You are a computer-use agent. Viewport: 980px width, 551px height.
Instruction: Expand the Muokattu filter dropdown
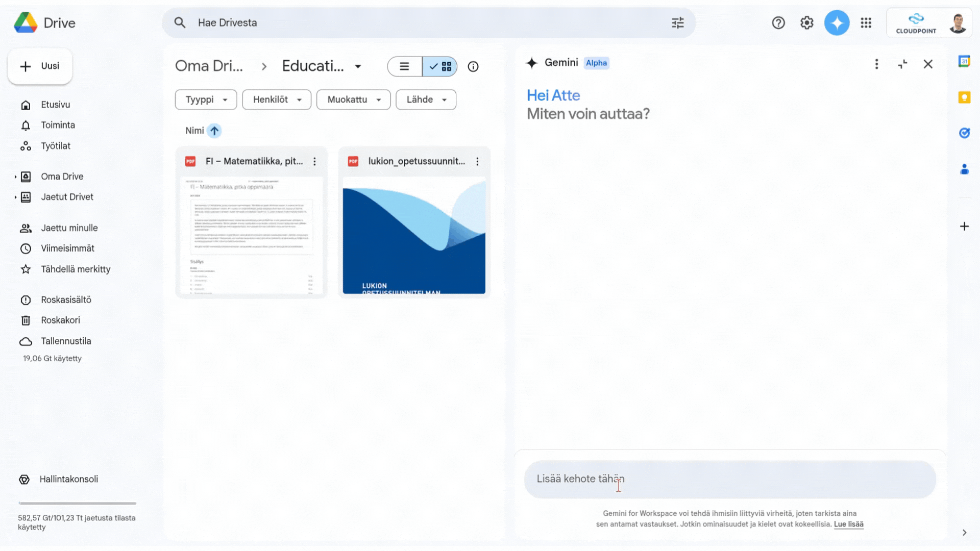pyautogui.click(x=353, y=99)
